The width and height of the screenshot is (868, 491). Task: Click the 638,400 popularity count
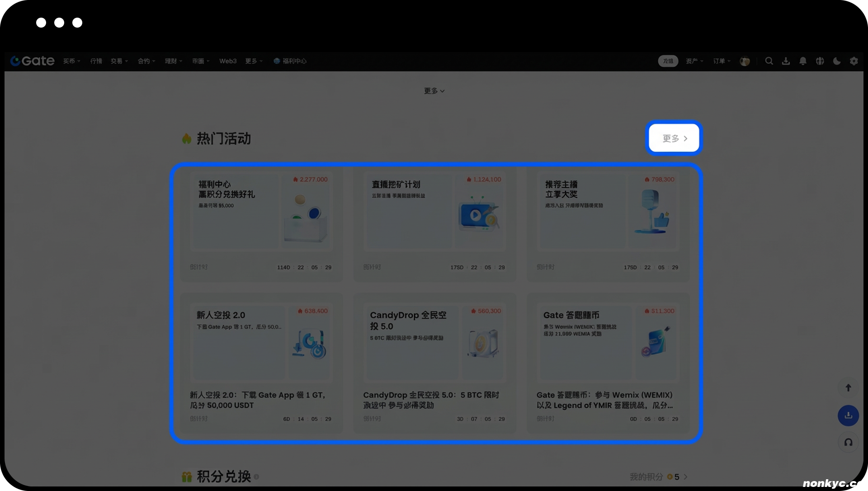point(313,311)
